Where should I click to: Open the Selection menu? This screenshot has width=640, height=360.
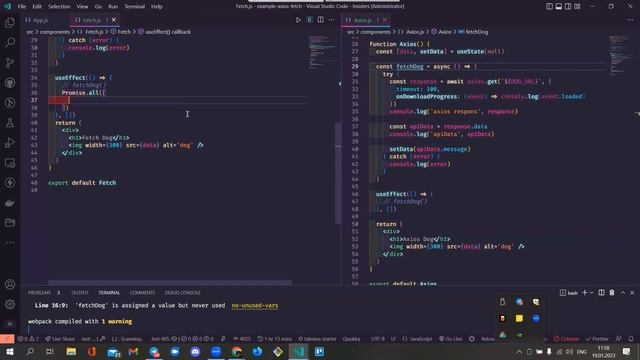point(59,7)
